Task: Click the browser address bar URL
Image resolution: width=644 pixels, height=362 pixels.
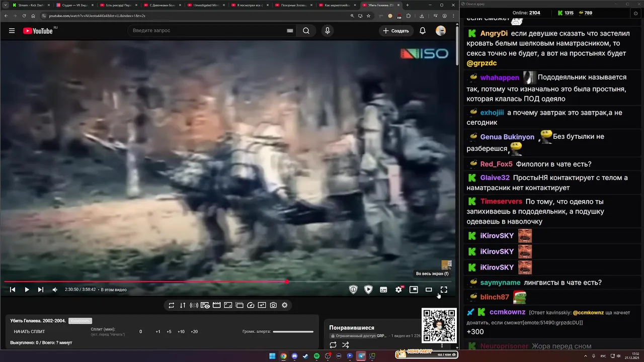Action: click(x=97, y=16)
